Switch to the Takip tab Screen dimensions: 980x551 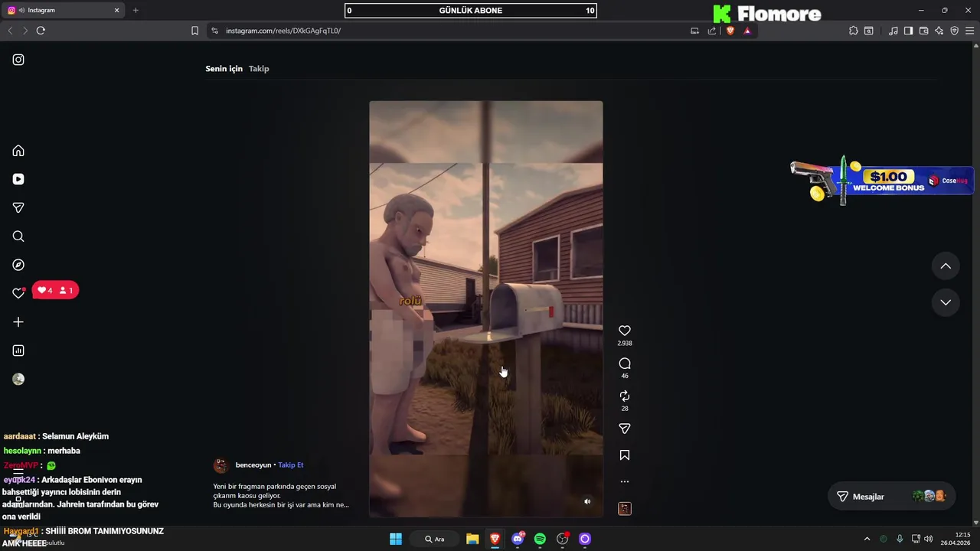tap(259, 69)
